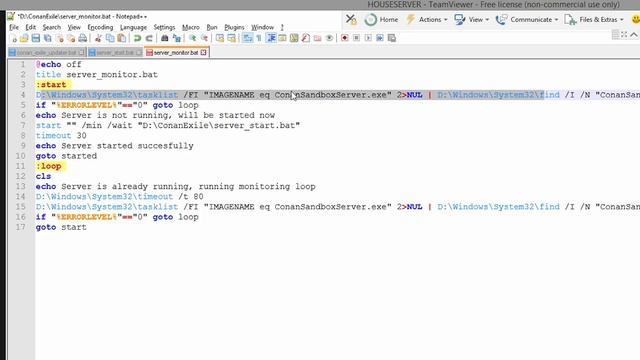Open the Macro menu
Viewport: 640px width, 360px height.
191,27
